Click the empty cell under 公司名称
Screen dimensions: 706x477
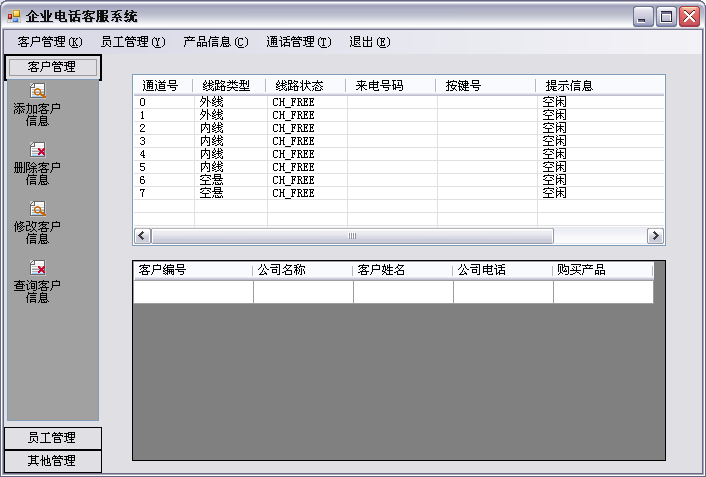pos(303,292)
